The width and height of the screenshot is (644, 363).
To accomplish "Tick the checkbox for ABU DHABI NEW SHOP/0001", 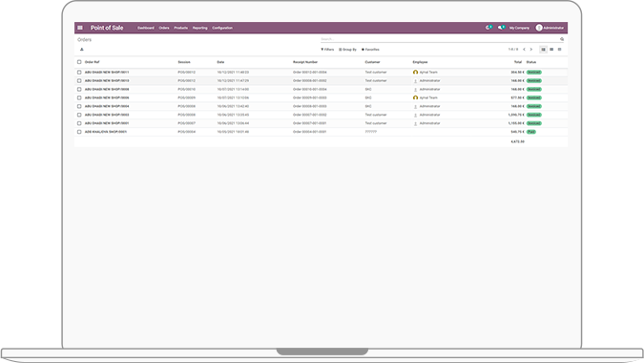I will [x=79, y=123].
